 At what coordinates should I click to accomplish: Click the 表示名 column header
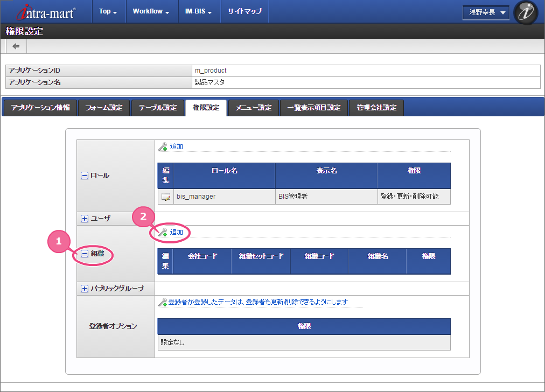pos(326,176)
